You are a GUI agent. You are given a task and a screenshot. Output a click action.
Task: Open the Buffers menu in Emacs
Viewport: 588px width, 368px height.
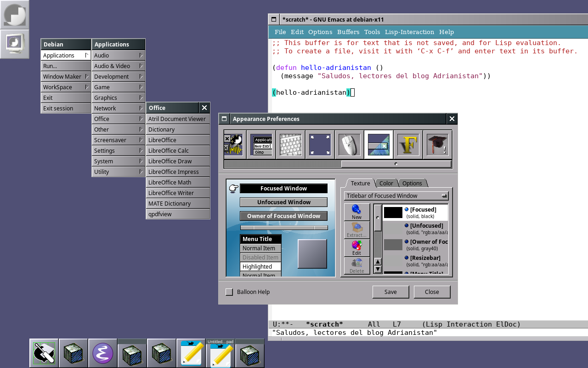click(348, 32)
